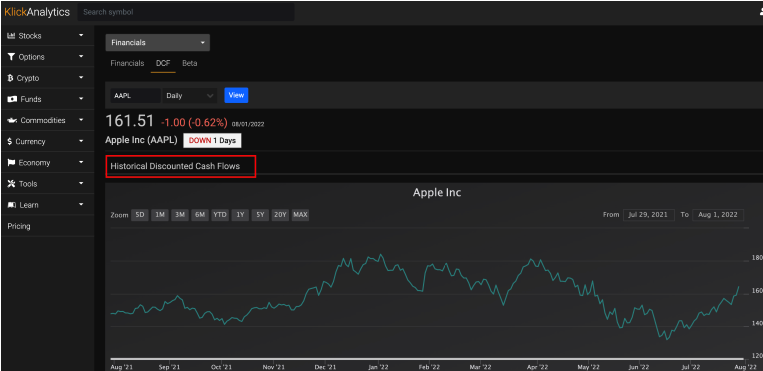
Task: Expand the Learn menu arrow
Action: click(x=81, y=204)
